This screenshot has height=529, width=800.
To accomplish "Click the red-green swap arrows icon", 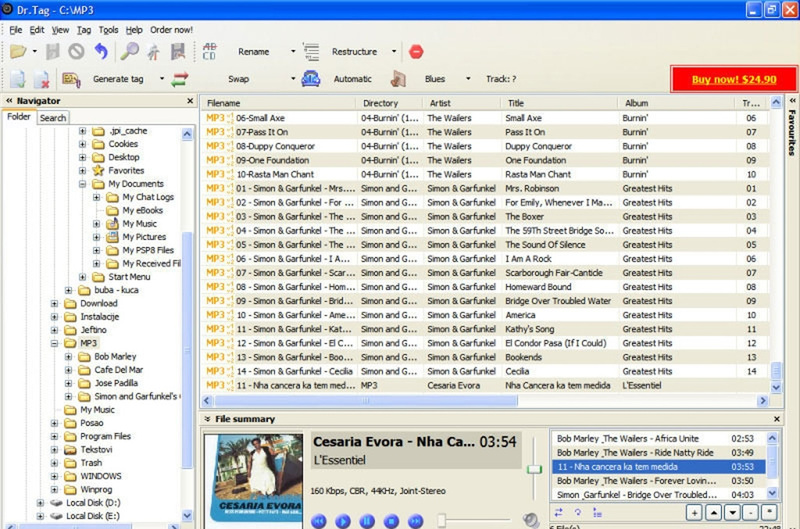I will tap(180, 79).
